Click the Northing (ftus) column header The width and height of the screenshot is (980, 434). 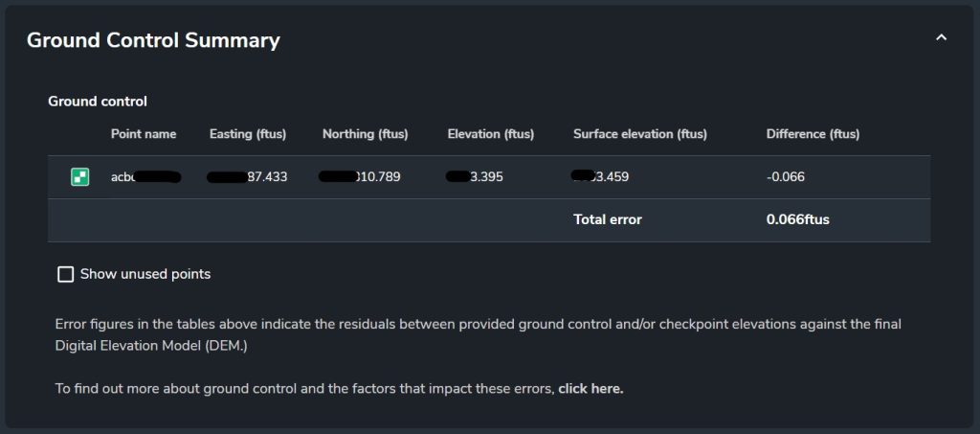[x=366, y=134]
